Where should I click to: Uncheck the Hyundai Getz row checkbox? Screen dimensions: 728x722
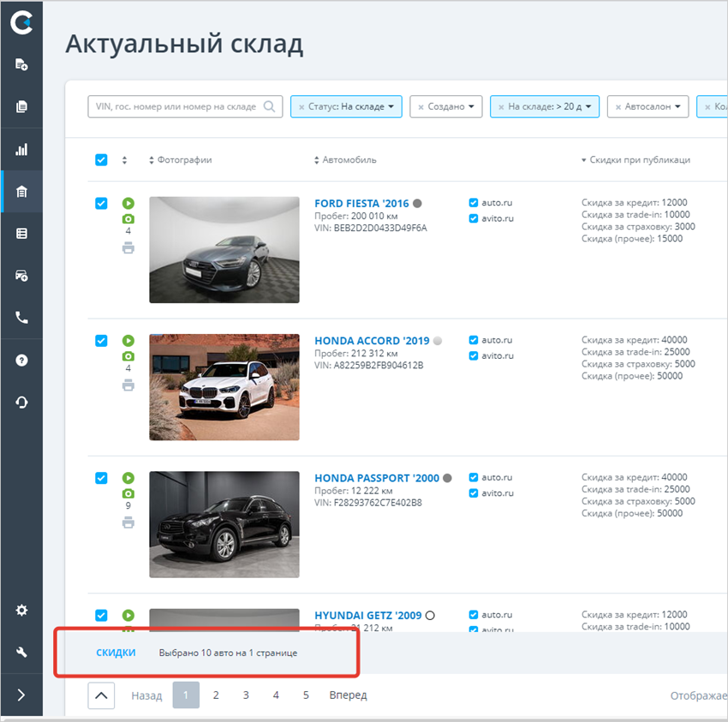[x=101, y=615]
